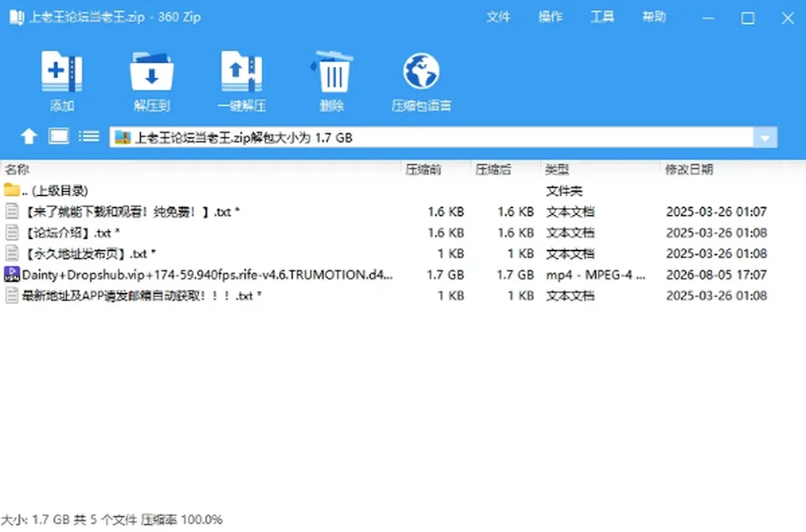Click the 添加 (Add) toolbar icon
The image size is (806, 532).
point(61,70)
